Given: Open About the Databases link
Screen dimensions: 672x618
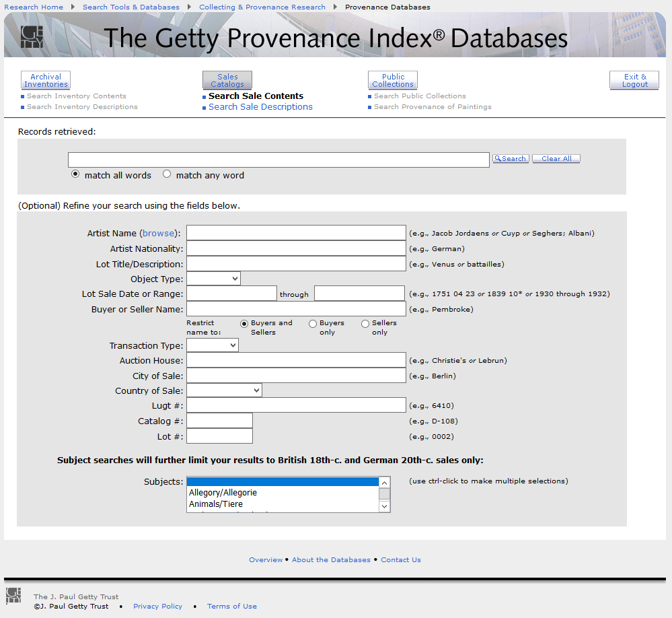Looking at the screenshot, I should (x=331, y=559).
